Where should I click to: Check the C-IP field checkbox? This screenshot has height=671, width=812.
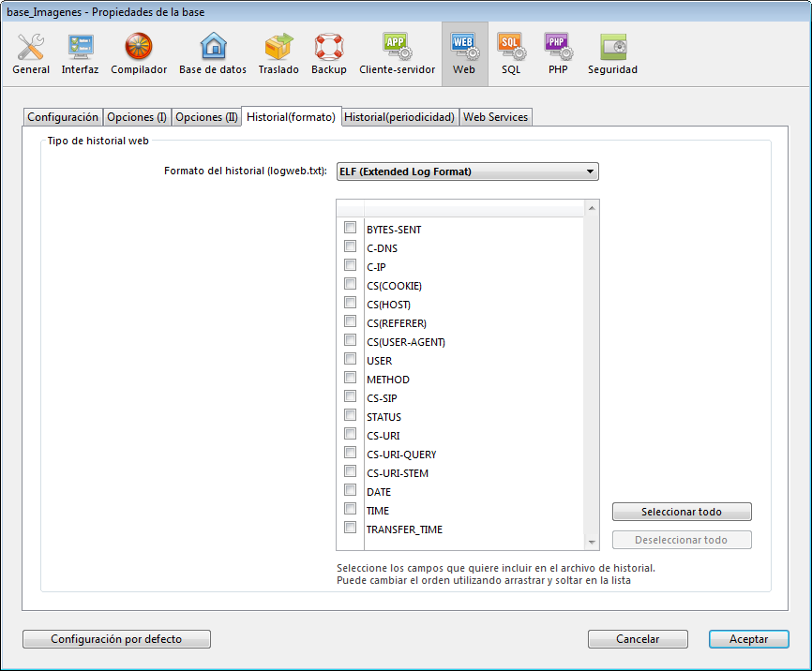tap(350, 265)
